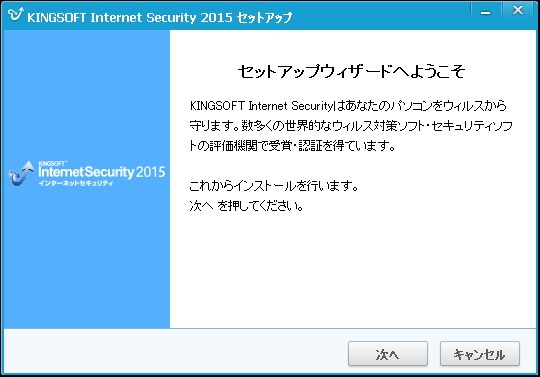Screen dimensions: 540x377
Task: Click the instruction text 次へ を押してください。
Action: 246,206
